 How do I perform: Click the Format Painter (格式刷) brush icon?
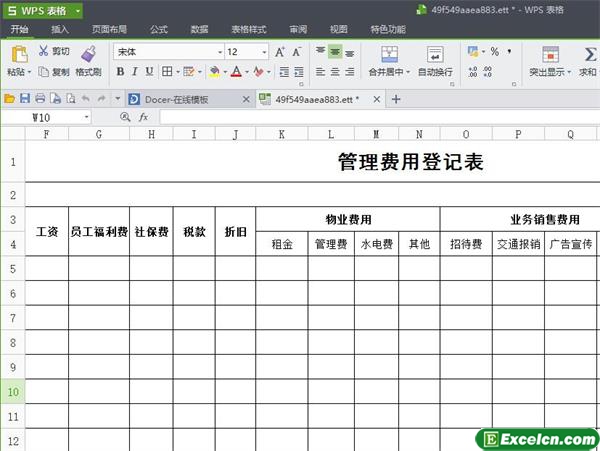click(88, 53)
